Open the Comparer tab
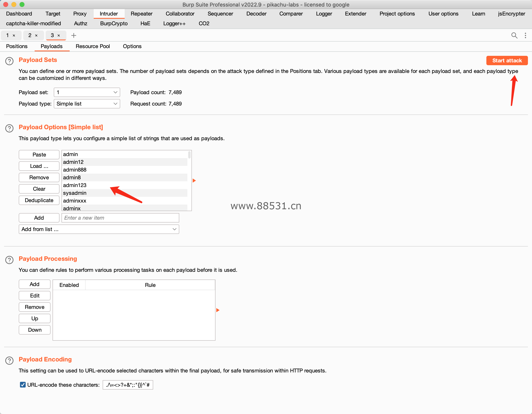This screenshot has height=414, width=532. coord(291,14)
